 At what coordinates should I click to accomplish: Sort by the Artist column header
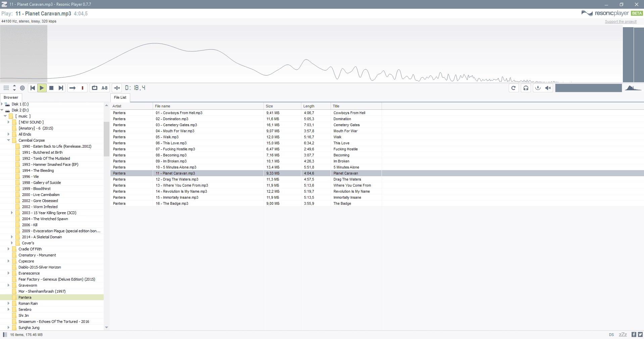132,106
